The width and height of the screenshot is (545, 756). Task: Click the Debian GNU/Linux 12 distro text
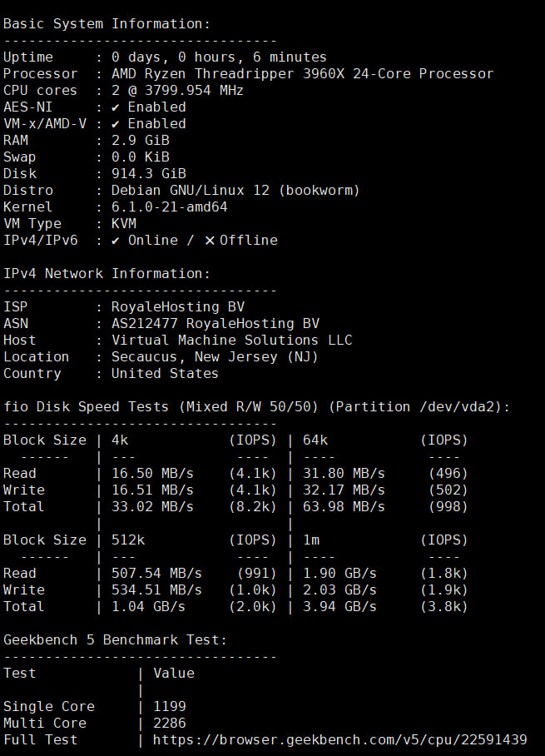point(235,190)
